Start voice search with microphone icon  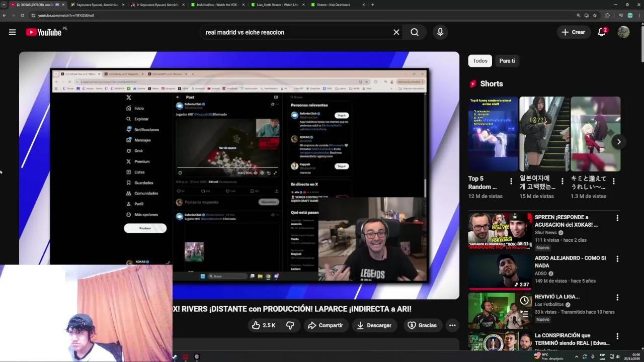click(440, 32)
